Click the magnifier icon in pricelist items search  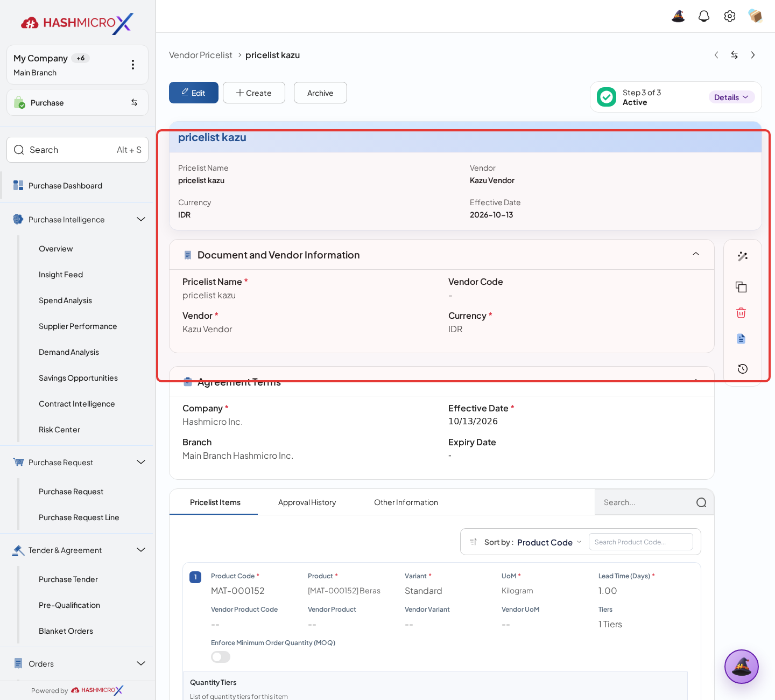(x=701, y=502)
